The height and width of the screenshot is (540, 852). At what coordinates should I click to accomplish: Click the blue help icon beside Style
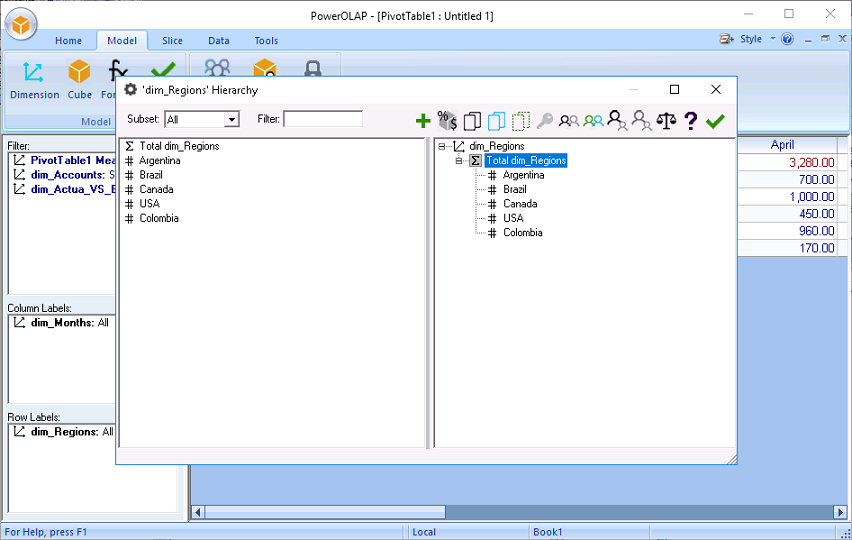(787, 39)
